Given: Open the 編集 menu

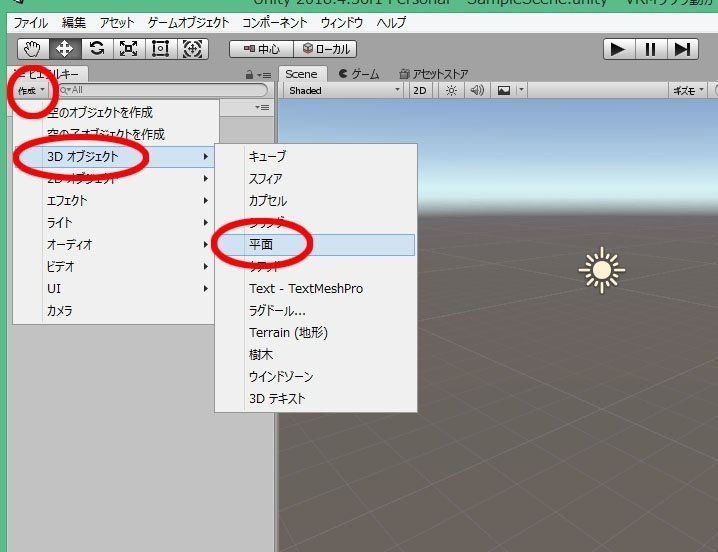Looking at the screenshot, I should click(x=73, y=22).
